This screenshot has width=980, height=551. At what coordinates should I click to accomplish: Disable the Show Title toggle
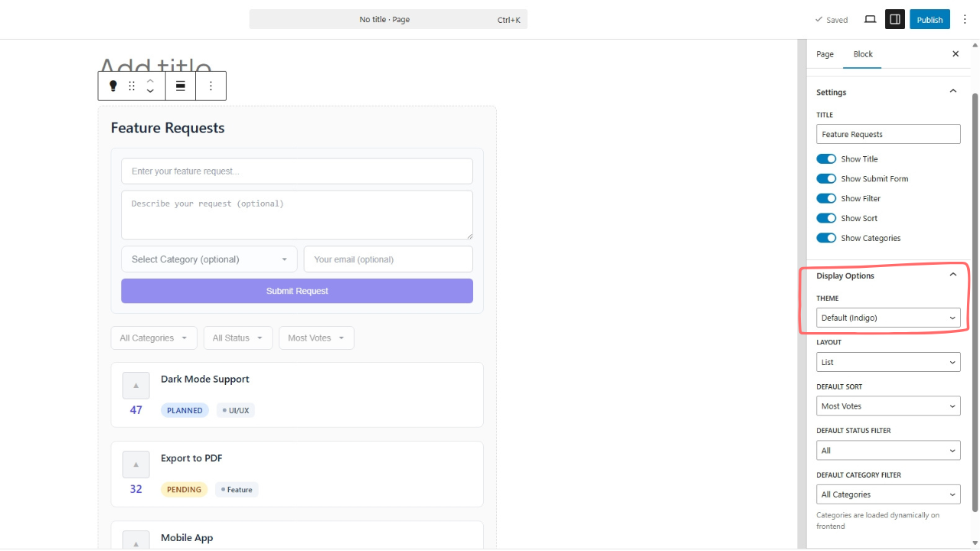point(826,158)
